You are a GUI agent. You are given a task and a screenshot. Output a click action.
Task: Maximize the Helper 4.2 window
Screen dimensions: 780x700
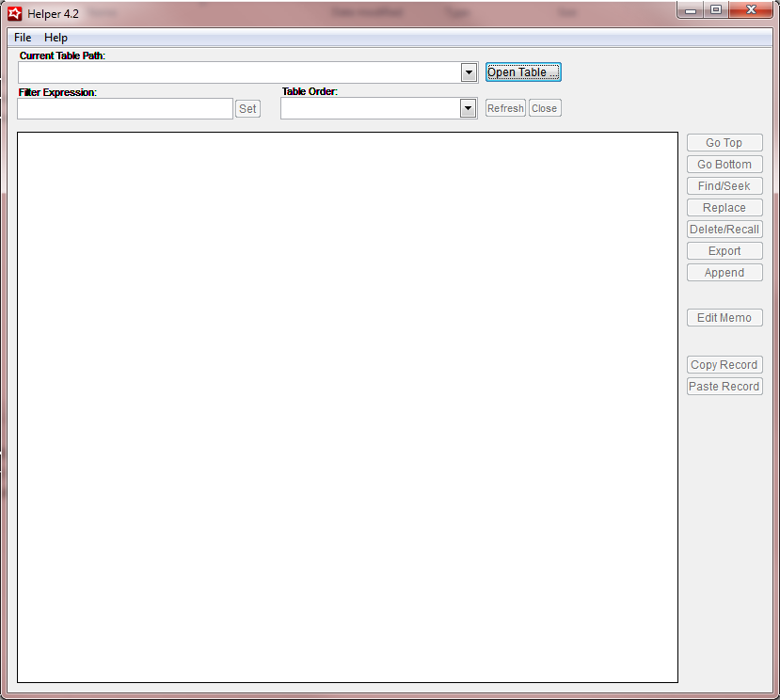coord(716,10)
